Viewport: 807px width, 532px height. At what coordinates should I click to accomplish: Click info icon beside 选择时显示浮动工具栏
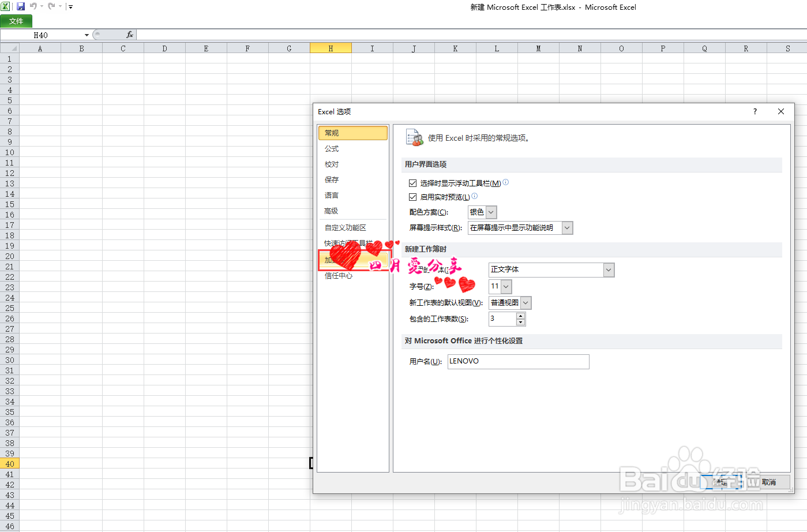(506, 182)
